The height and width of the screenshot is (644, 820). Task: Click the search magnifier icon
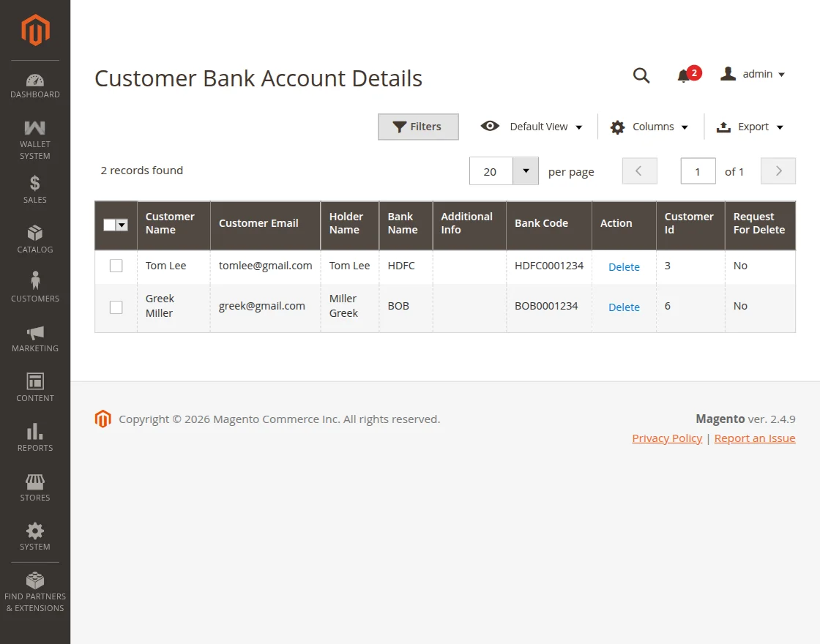[x=641, y=75]
